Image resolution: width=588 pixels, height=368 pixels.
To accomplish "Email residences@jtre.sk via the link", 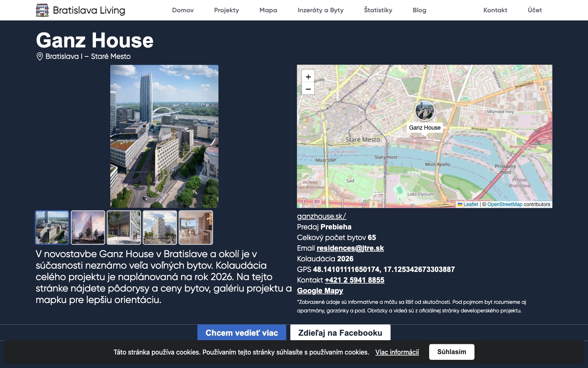I will (x=350, y=248).
